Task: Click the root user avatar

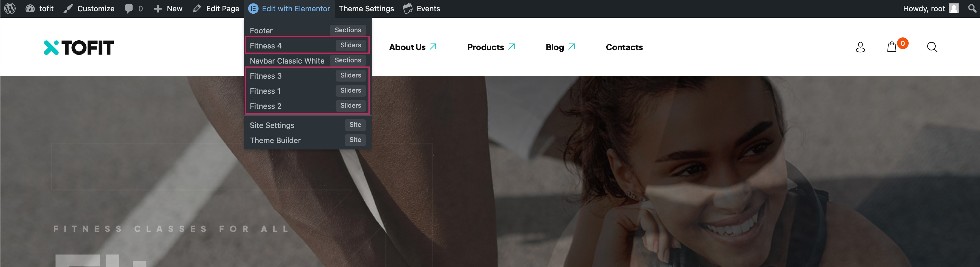Action: pyautogui.click(x=954, y=8)
